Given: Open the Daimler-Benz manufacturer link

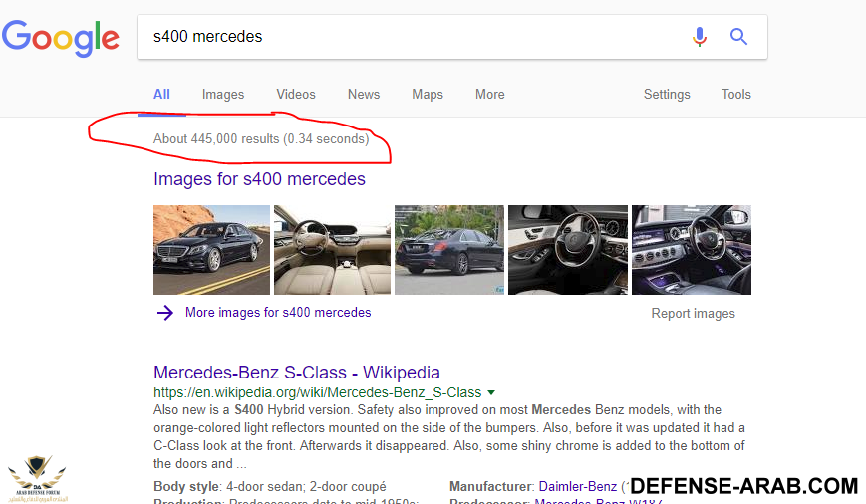Looking at the screenshot, I should point(577,487).
